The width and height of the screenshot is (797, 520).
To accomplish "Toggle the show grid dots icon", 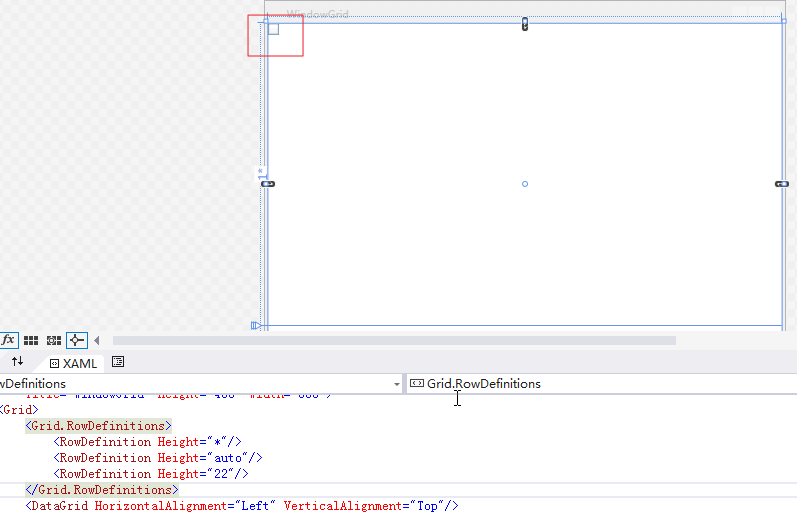I will point(31,340).
